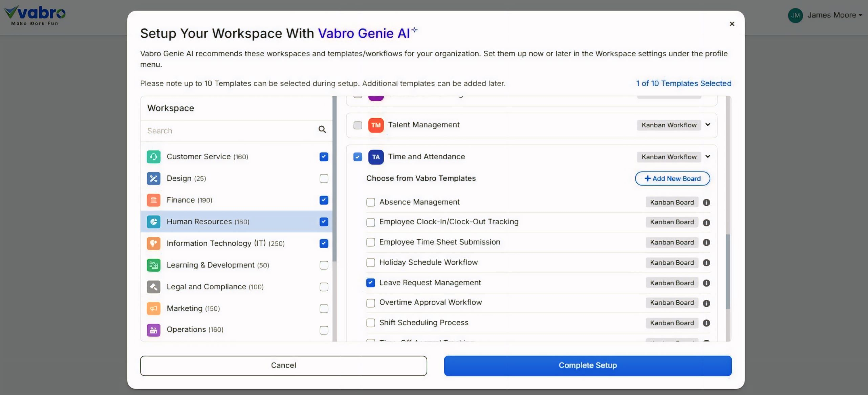This screenshot has width=868, height=395.
Task: Check the Marketing workspace checkbox
Action: (x=324, y=309)
